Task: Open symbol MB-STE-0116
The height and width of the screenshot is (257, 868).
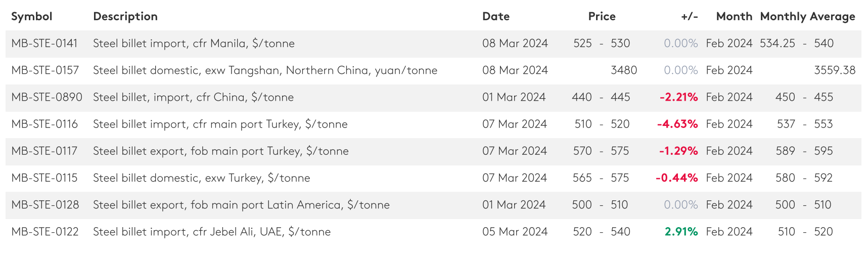Action: (44, 124)
